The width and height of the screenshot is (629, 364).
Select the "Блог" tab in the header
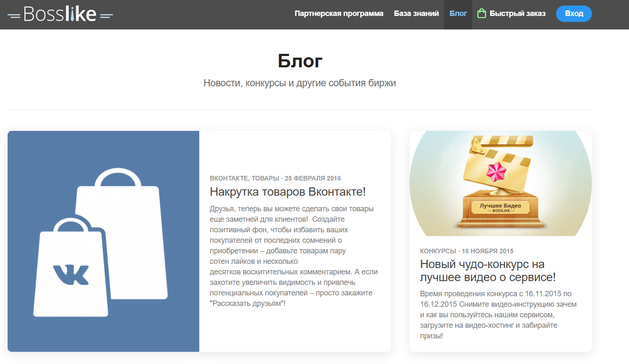[458, 13]
